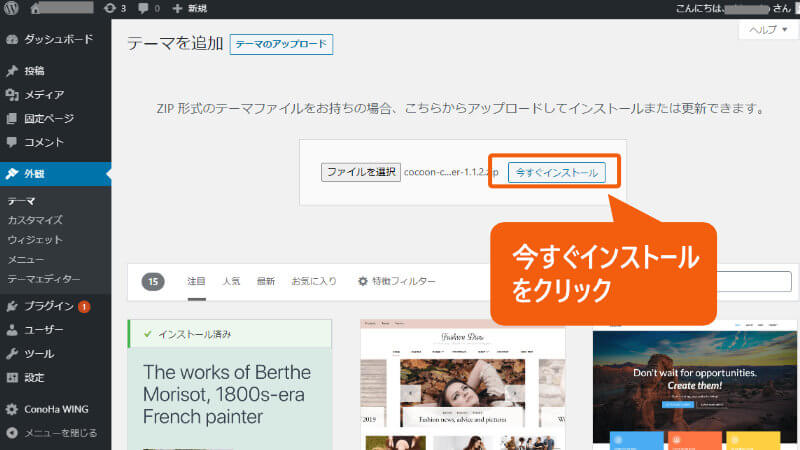The image size is (800, 450).
Task: Click the インストール済み installed label
Action: [194, 335]
